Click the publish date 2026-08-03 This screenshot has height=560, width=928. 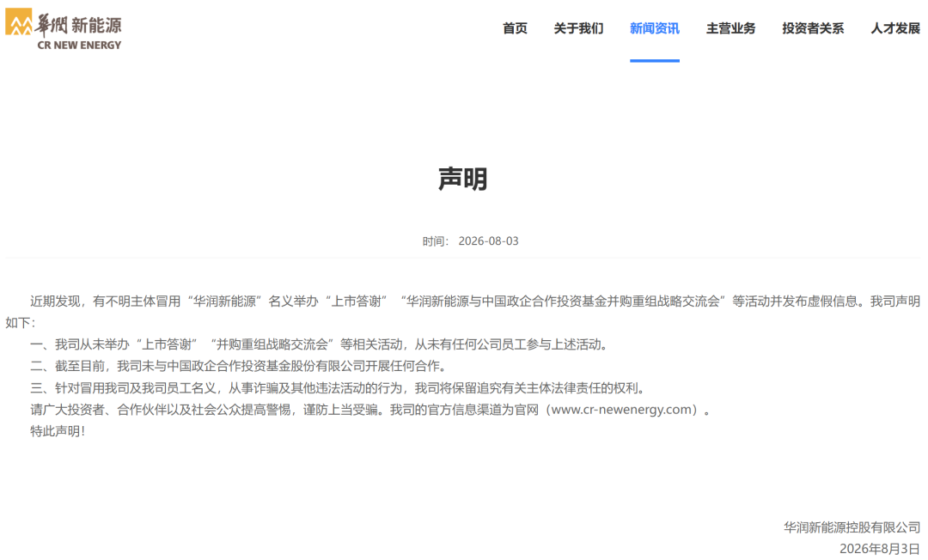click(x=488, y=241)
